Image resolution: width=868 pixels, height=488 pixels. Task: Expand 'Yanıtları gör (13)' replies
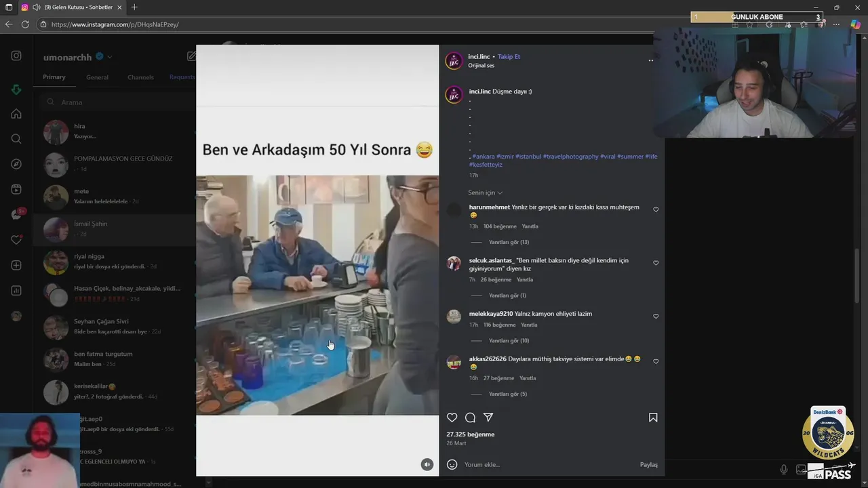[x=509, y=242]
